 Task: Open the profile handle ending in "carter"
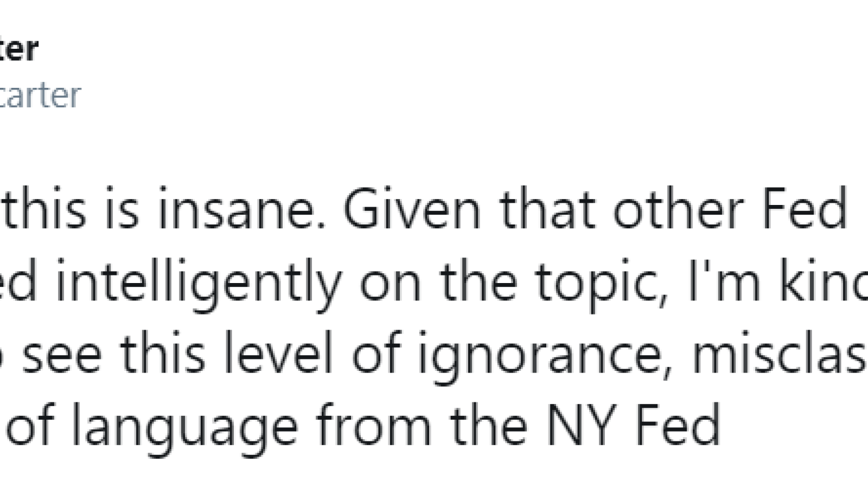(40, 95)
